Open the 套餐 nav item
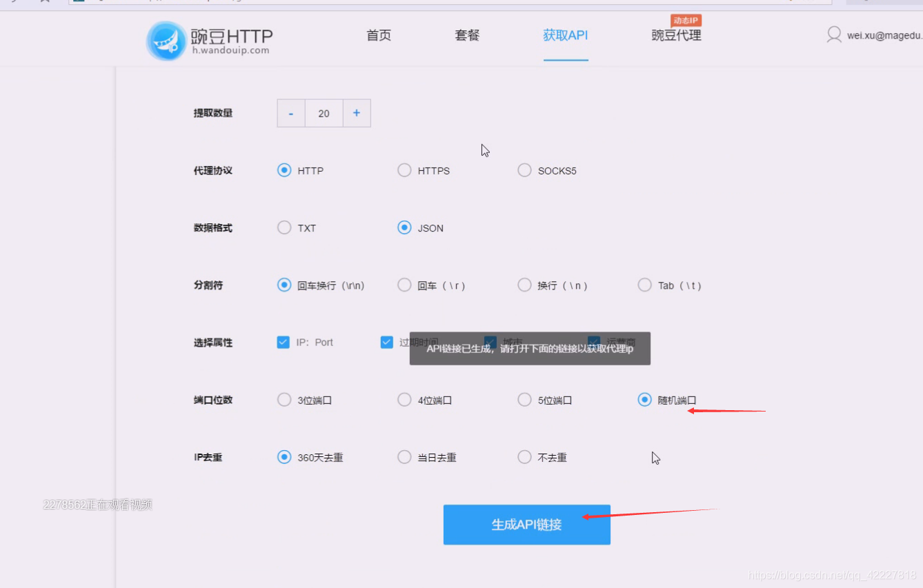Image resolution: width=923 pixels, height=588 pixels. (x=467, y=35)
